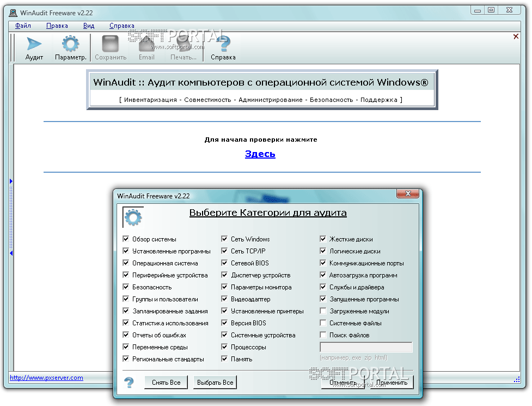Click the gear icon in the dialog header
Screen dimensions: 532x406
pos(133,217)
